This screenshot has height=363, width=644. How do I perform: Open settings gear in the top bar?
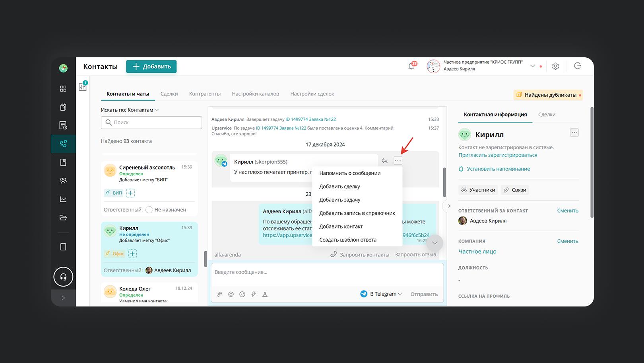[555, 66]
